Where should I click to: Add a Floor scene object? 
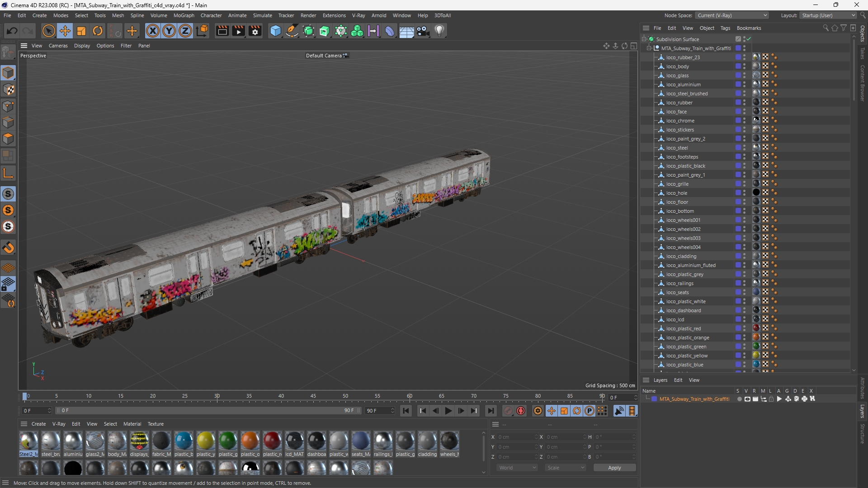[x=406, y=31]
